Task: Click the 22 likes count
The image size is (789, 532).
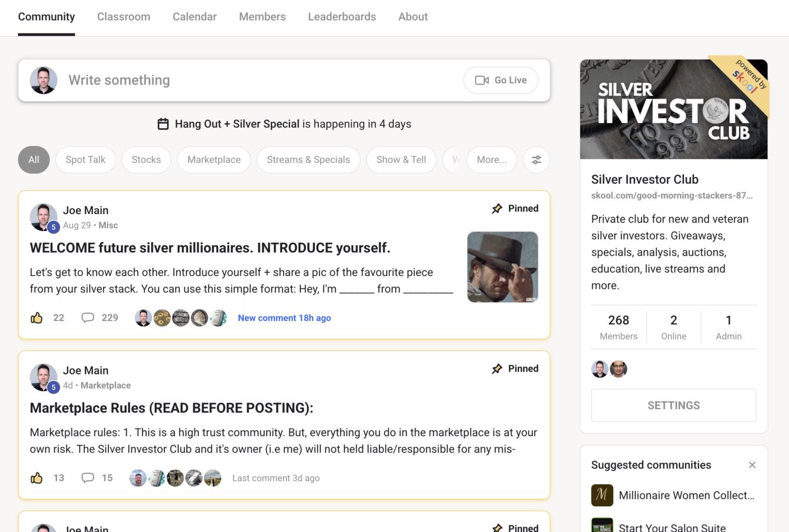Action: click(59, 318)
